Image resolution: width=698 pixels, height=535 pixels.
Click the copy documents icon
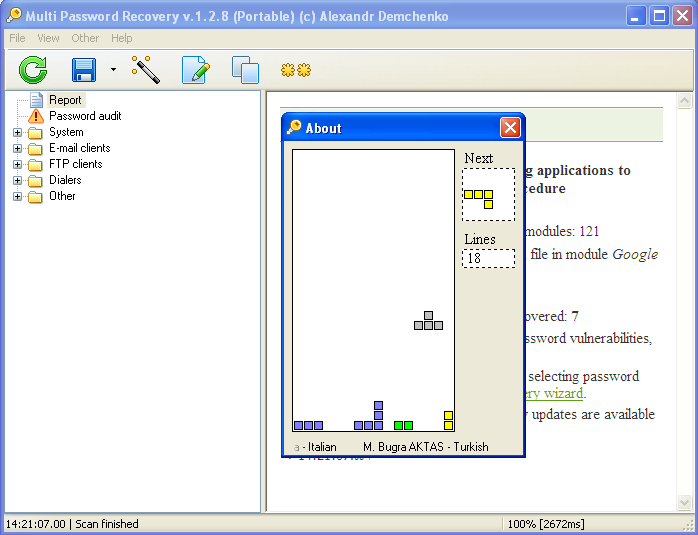[x=245, y=70]
